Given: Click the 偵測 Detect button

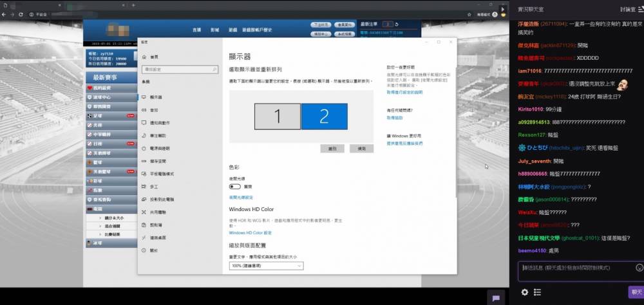Looking at the screenshot, I should click(361, 149).
